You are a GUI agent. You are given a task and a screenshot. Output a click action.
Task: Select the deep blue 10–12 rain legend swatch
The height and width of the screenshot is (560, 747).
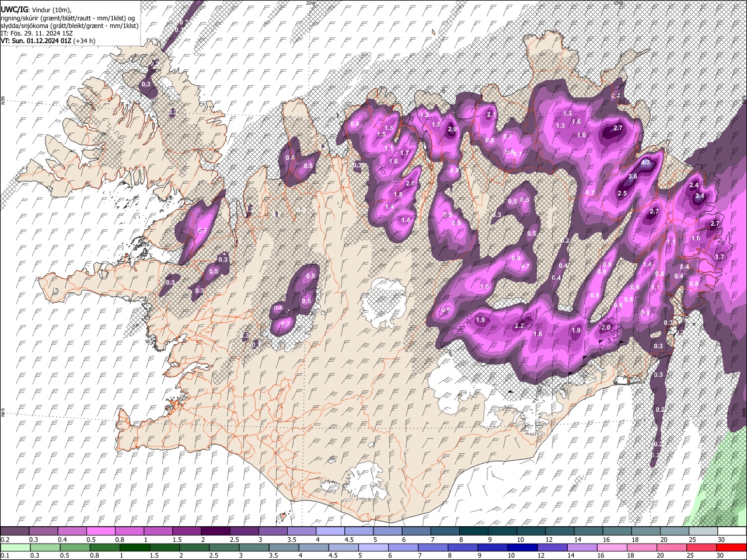[x=522, y=548]
